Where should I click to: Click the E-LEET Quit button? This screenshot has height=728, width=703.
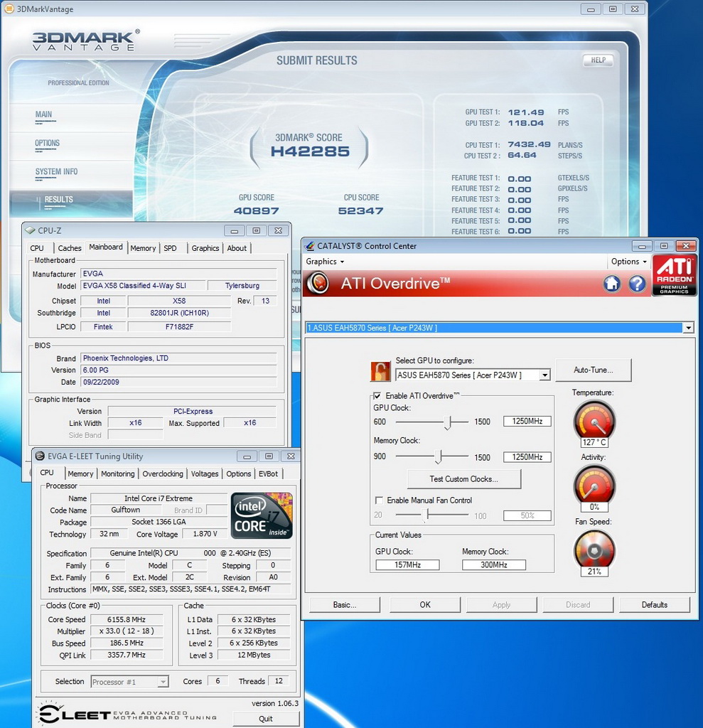click(266, 719)
